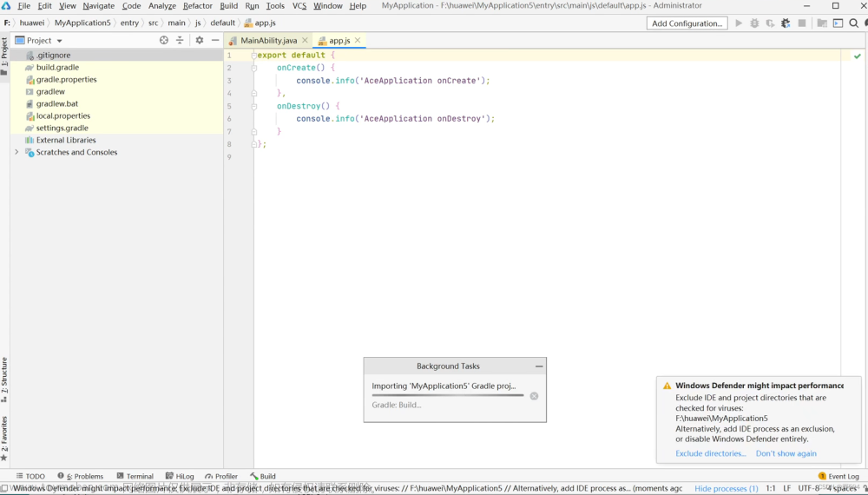Screen dimensions: 868x495
Task: Click the Locate/Select Opened File target icon
Action: point(164,41)
